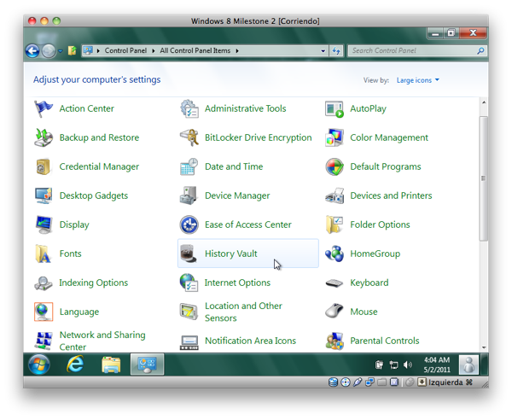This screenshot has width=512, height=420.
Task: Expand the arrow after All Control Panel Items
Action: coord(237,51)
